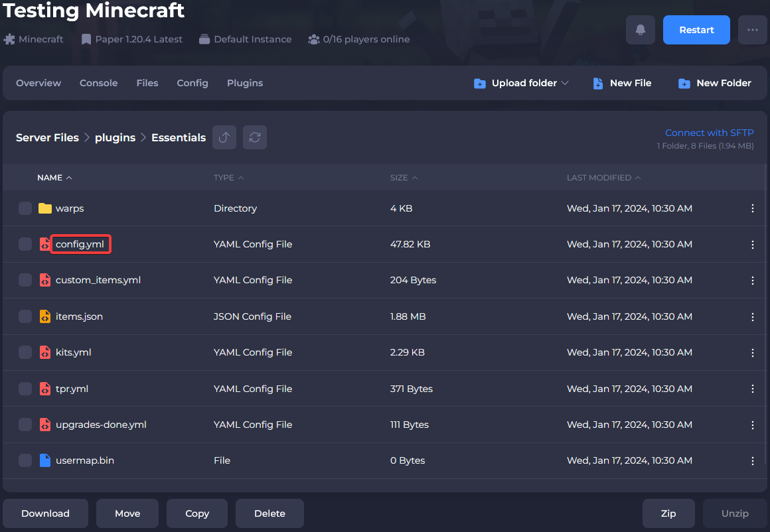This screenshot has width=770, height=532.
Task: Tick the checkbox for tpr.yml
Action: pos(25,389)
